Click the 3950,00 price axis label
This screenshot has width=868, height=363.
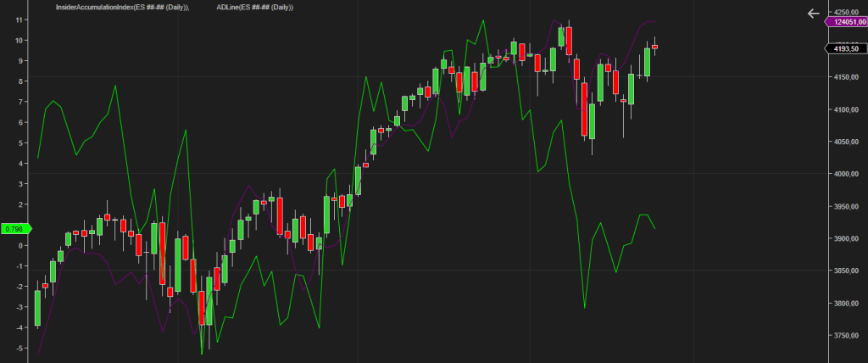pos(847,207)
